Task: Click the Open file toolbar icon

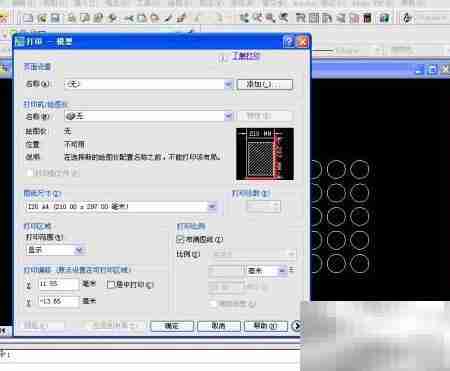Action: [x=42, y=17]
